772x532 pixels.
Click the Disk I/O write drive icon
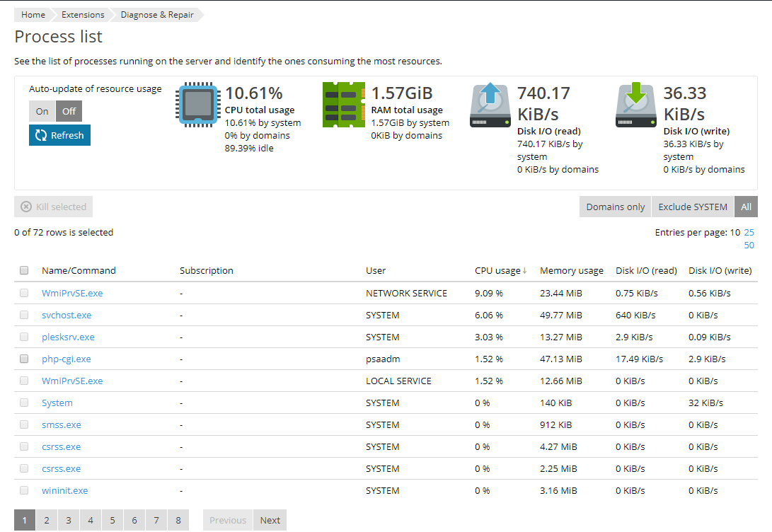coord(635,104)
